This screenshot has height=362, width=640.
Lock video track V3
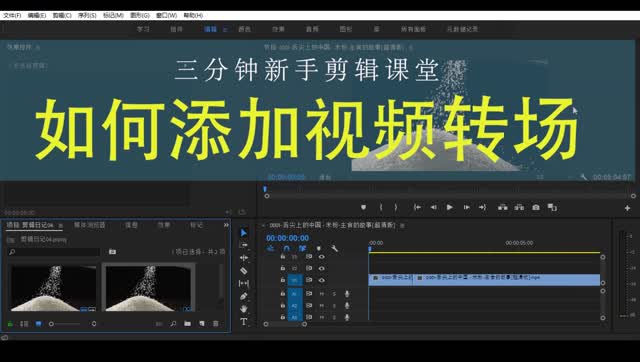click(282, 257)
